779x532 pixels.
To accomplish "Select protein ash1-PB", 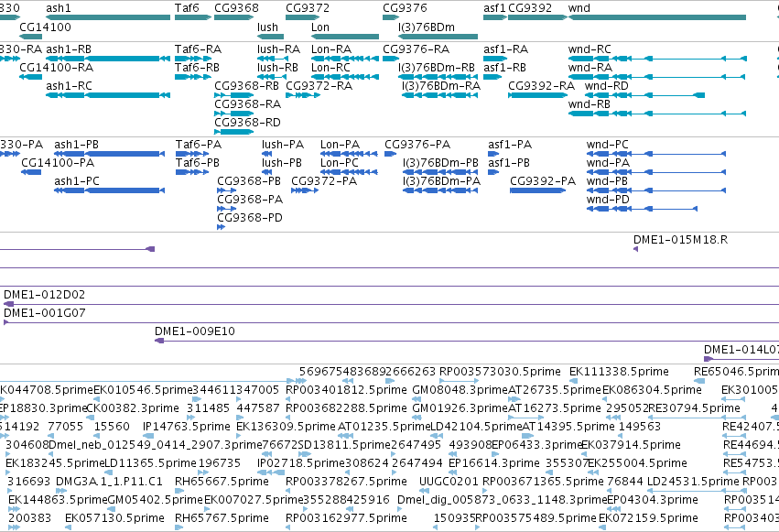I will 109,154.
